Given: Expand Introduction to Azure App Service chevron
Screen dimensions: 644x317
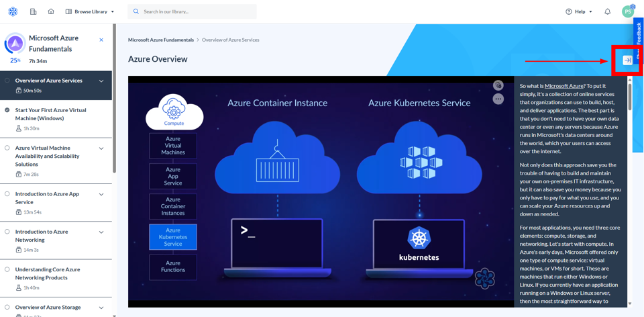Looking at the screenshot, I should click(x=101, y=194).
